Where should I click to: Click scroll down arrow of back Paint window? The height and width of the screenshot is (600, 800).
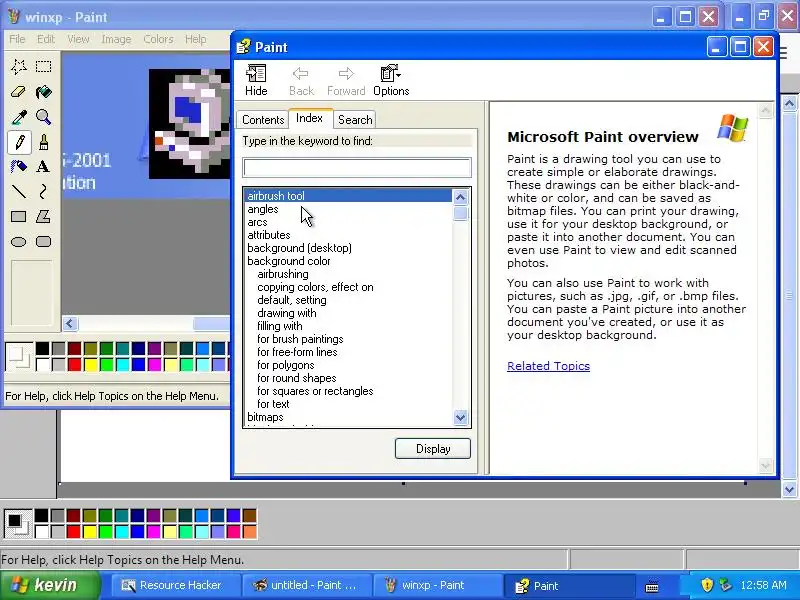(789, 490)
